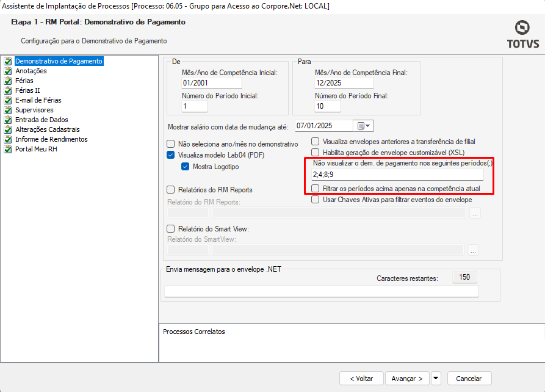Check Filtrar os períodos acima apenas na competência atual

[x=316, y=188]
